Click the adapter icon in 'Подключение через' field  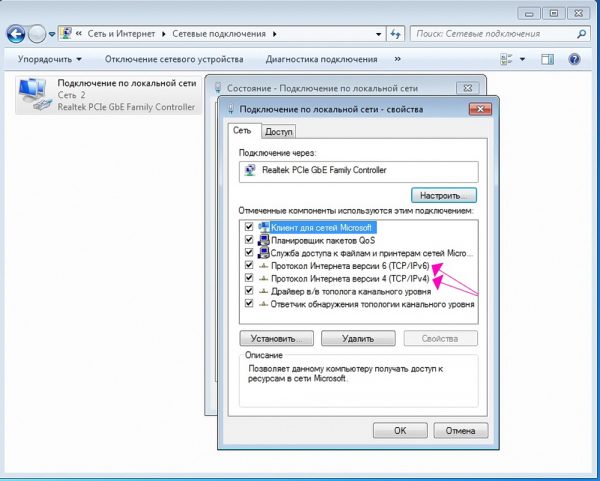(x=250, y=170)
